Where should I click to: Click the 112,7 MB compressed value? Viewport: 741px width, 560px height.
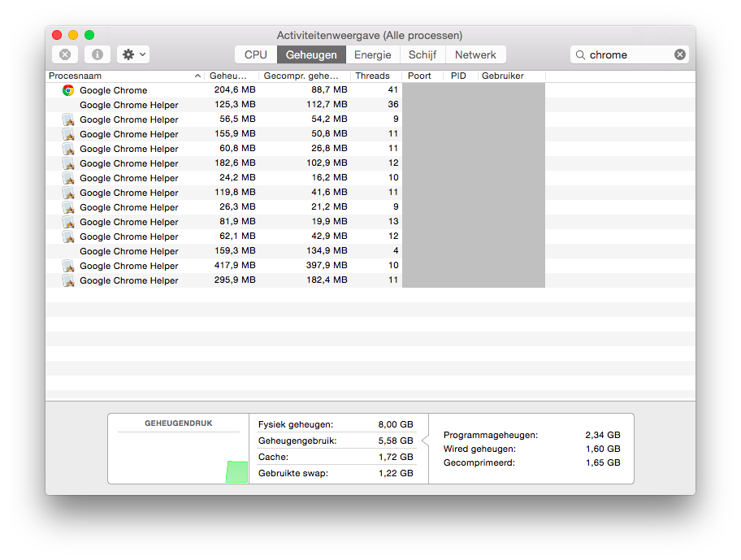[x=327, y=104]
